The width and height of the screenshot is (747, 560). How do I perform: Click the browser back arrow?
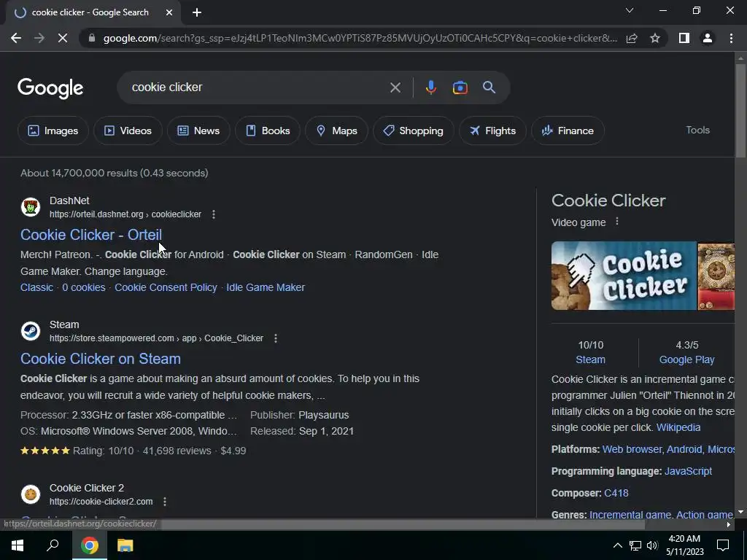click(16, 38)
